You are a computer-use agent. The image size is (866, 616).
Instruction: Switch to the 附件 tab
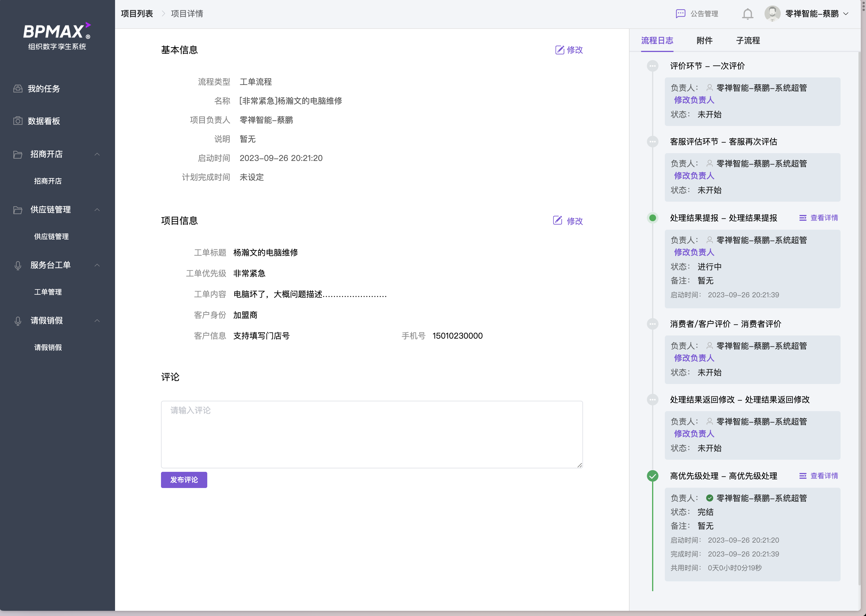pos(704,40)
